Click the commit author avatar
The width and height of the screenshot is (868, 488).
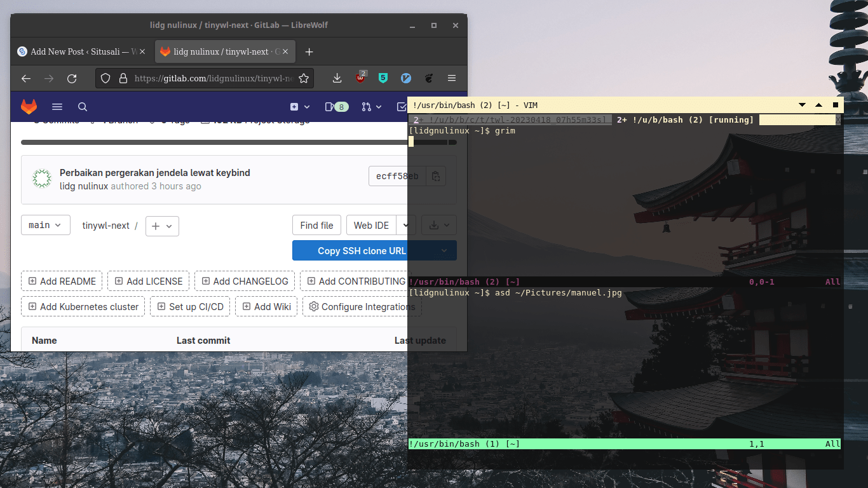point(42,179)
